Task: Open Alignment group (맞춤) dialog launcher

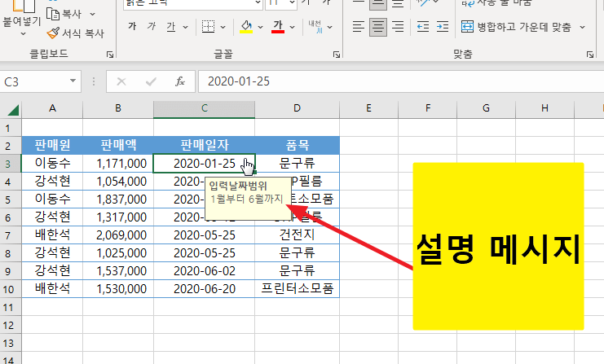Action: [x=590, y=55]
